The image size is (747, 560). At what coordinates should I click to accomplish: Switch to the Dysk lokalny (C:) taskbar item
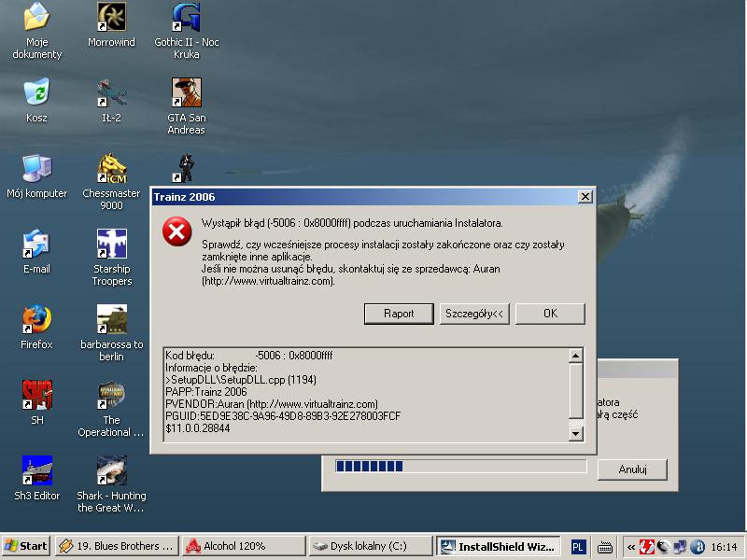click(x=370, y=546)
